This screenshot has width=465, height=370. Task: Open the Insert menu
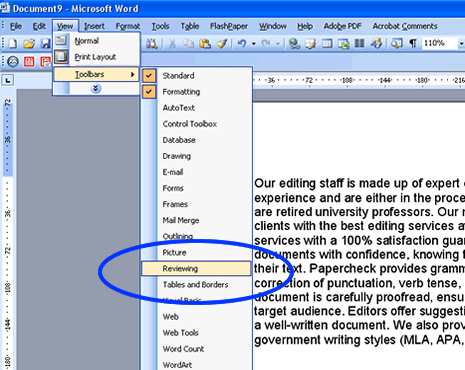(94, 26)
